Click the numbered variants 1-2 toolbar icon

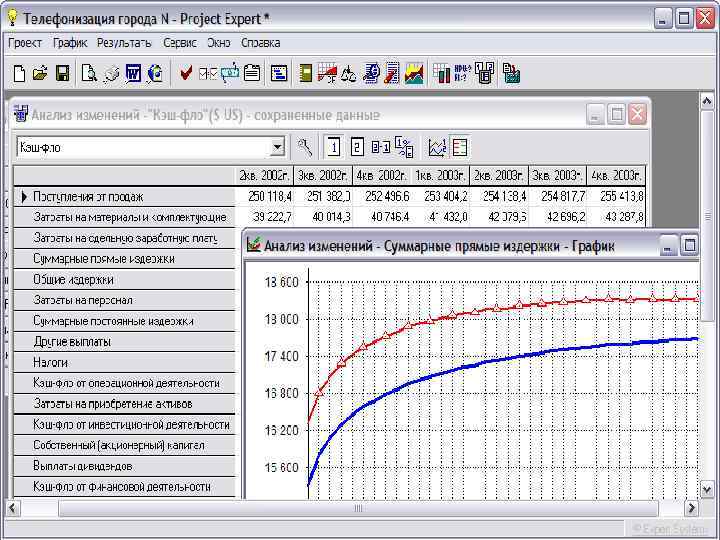coord(485,73)
